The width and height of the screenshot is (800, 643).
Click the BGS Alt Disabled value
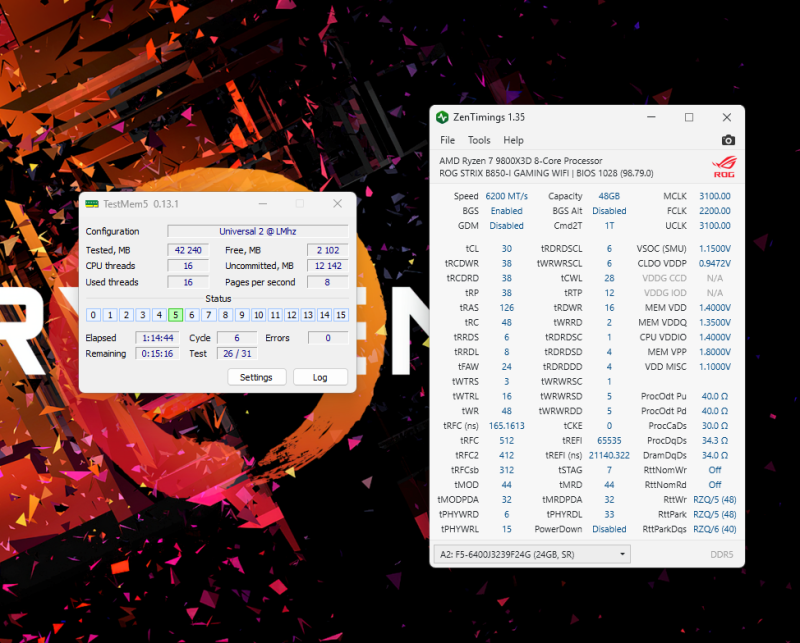[609, 211]
